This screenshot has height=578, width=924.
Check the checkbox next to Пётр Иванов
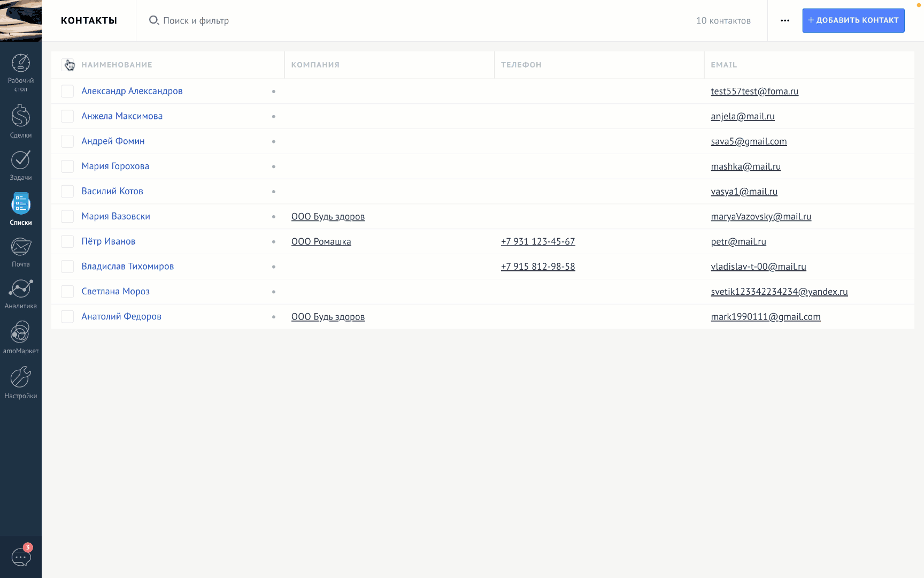[x=67, y=241]
